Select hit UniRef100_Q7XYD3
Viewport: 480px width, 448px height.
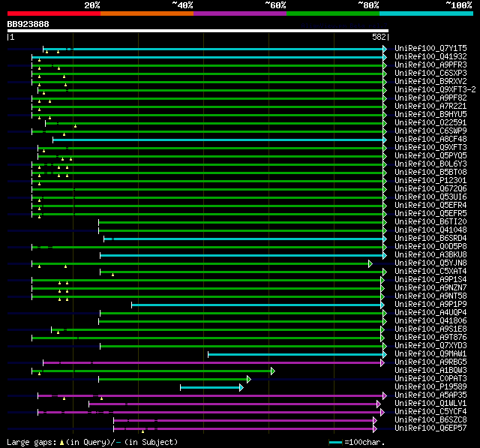pos(430,346)
